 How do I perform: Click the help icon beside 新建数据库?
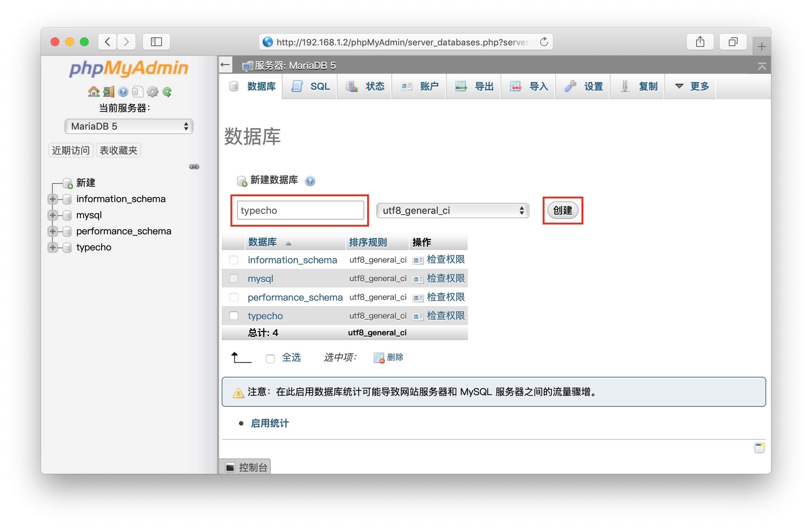click(310, 181)
